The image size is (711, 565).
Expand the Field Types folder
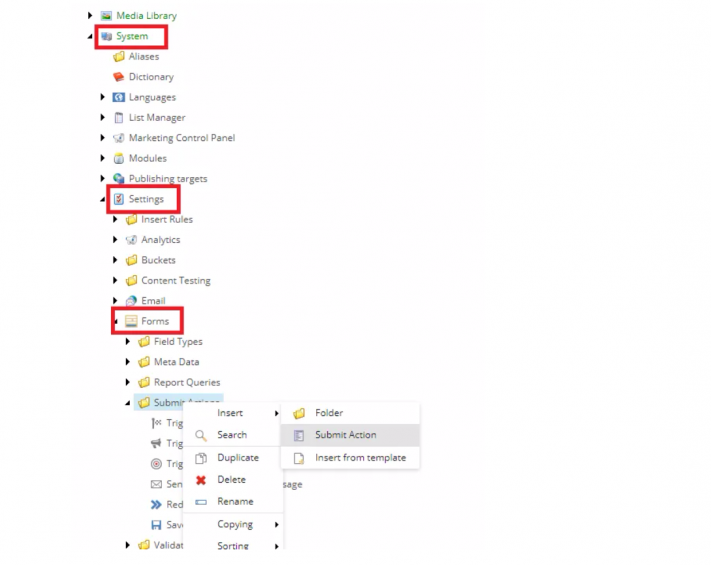click(127, 341)
